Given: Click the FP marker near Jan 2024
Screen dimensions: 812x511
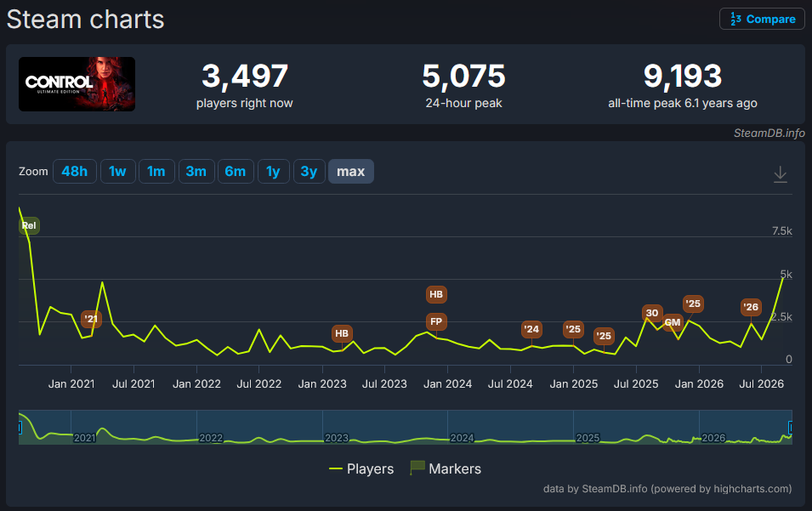Looking at the screenshot, I should click(x=436, y=321).
